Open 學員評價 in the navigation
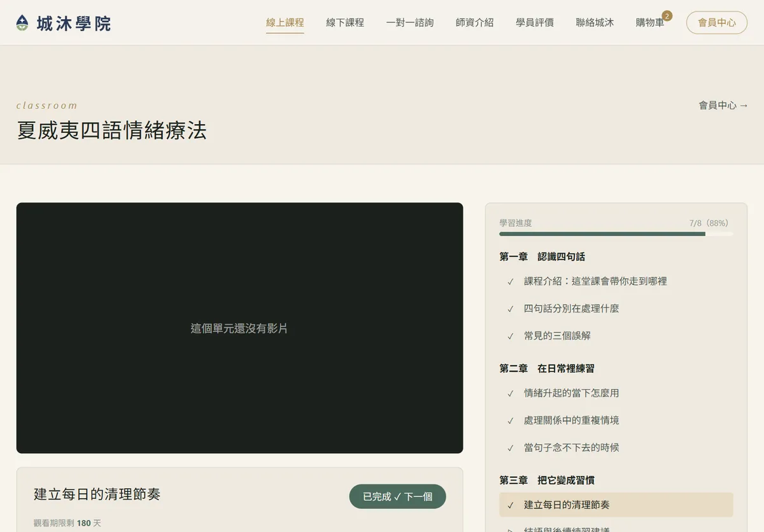The height and width of the screenshot is (532, 764). coord(535,22)
